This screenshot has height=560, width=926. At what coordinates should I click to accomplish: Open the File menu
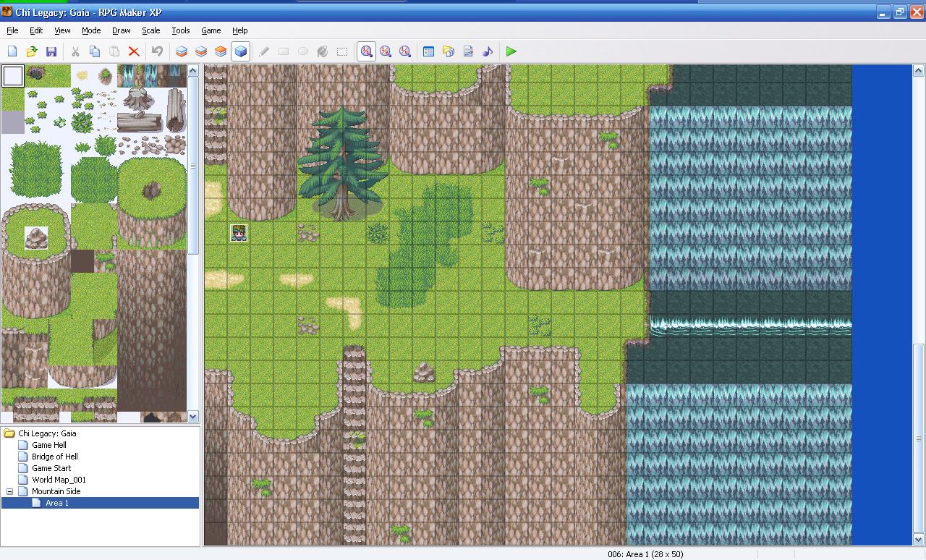click(12, 30)
